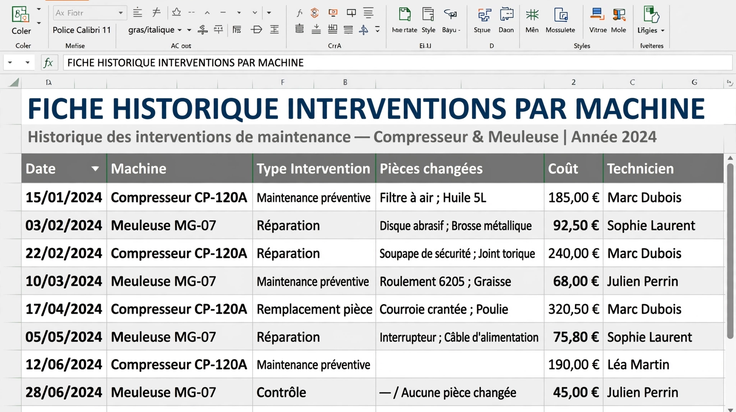Select cell Contrôle
Screen dimensions: 736x412
click(x=314, y=392)
